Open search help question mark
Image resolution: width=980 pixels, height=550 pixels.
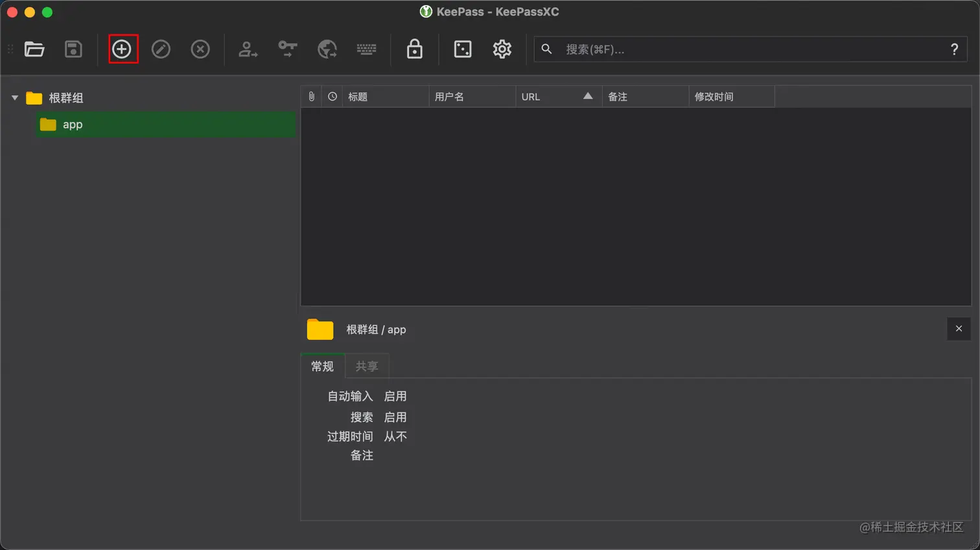[x=954, y=49]
